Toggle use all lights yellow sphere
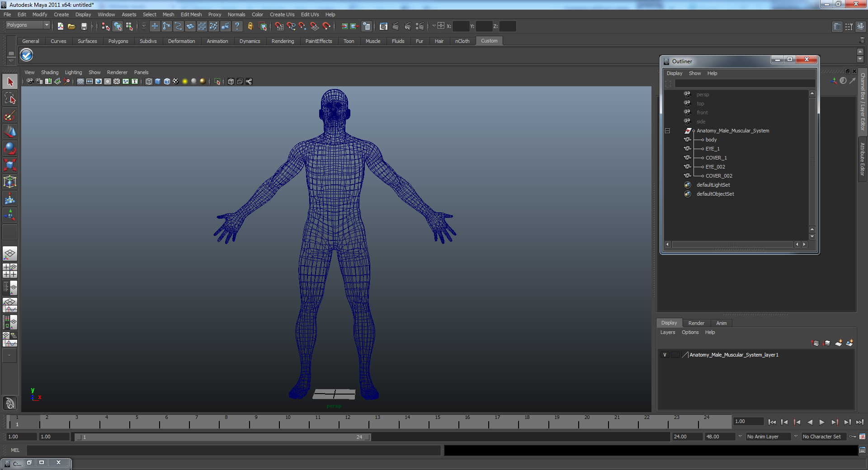Image resolution: width=868 pixels, height=470 pixels. (x=185, y=81)
